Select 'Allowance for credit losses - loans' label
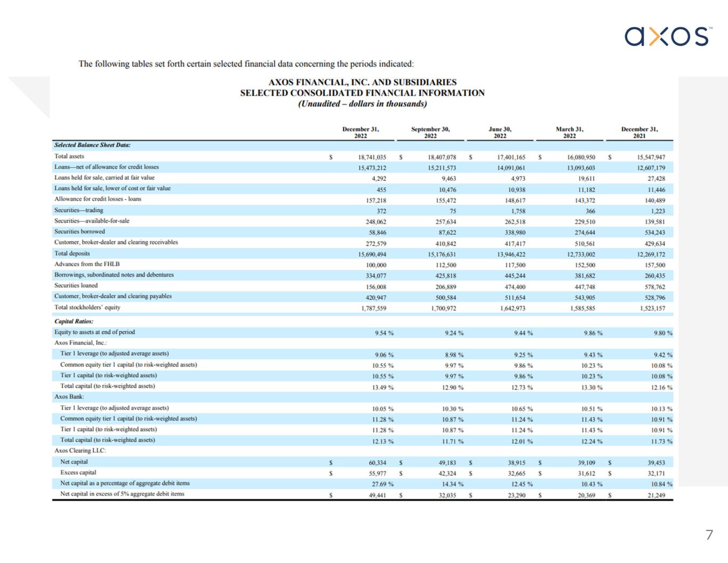728x563 pixels. 98,199
